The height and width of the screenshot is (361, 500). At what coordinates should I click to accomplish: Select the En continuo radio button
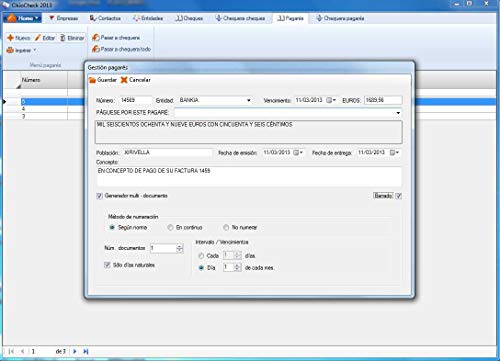(x=170, y=227)
